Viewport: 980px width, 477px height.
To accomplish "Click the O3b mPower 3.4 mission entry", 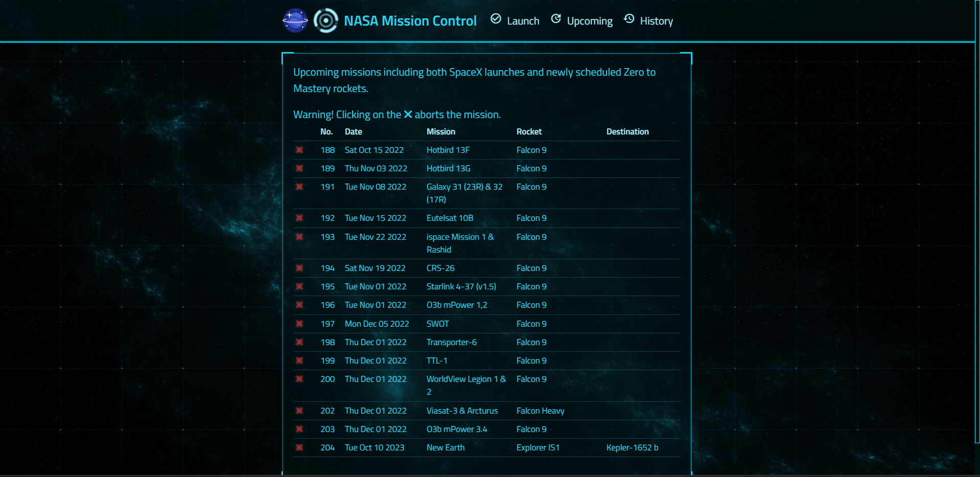I will click(x=456, y=429).
